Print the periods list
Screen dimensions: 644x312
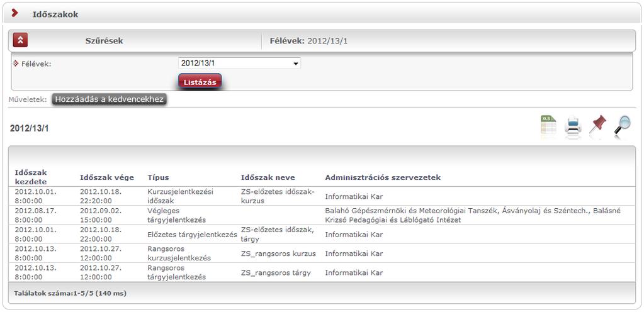[573, 125]
